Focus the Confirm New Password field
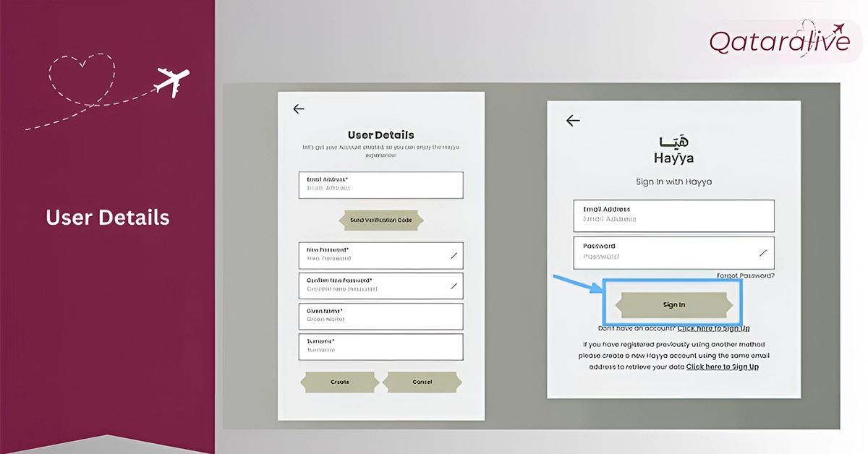 (x=380, y=286)
